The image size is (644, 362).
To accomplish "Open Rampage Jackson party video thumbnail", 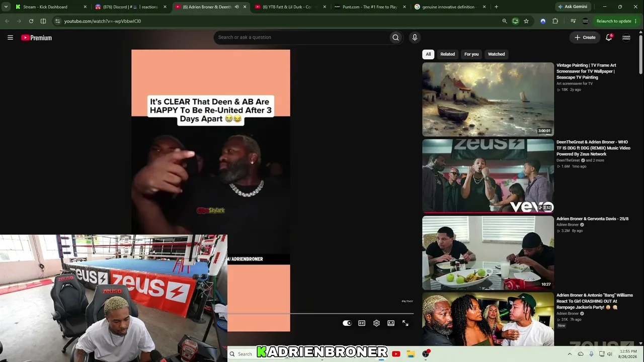I will [488, 319].
